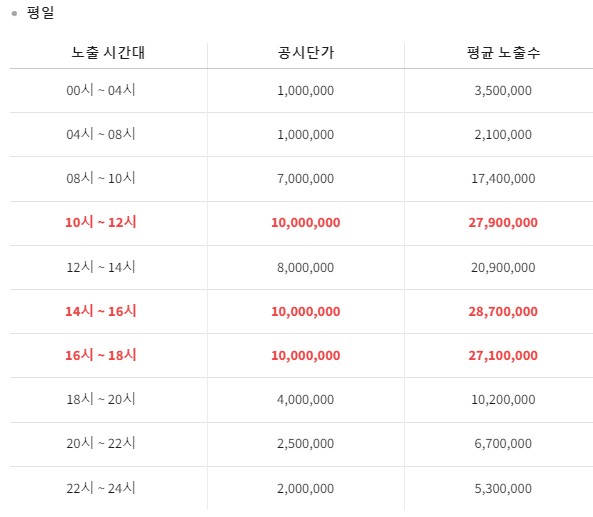
Task: Select the 공시단가 column header
Action: (306, 53)
